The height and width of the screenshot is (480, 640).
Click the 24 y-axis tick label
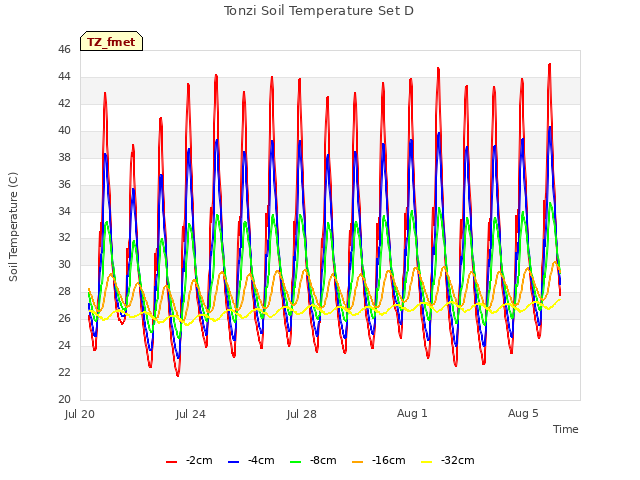click(64, 345)
